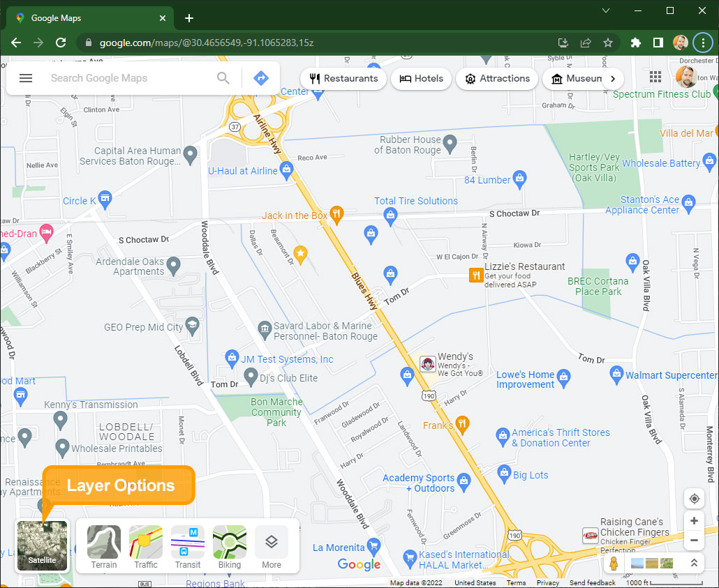Switch to Satellite view
Image resolution: width=719 pixels, height=588 pixels.
click(x=42, y=546)
